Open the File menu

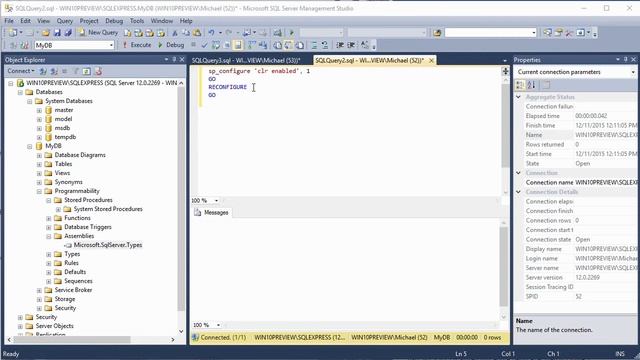point(9,21)
